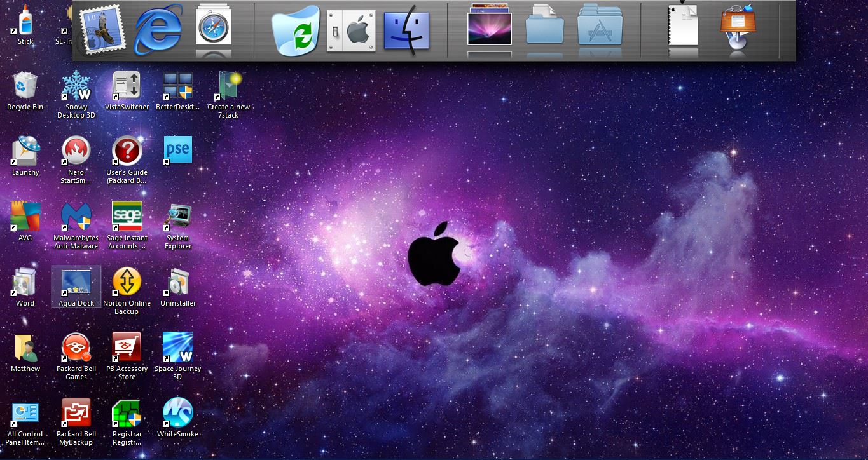This screenshot has width=868, height=460.
Task: Launch Internet Explorer from the dock
Action: click(x=158, y=29)
